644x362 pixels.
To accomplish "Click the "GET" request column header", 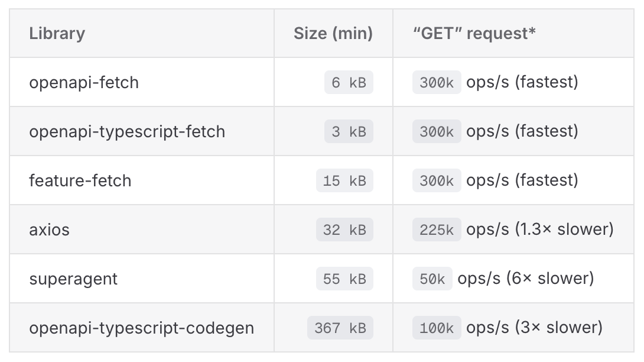I will click(x=474, y=34).
